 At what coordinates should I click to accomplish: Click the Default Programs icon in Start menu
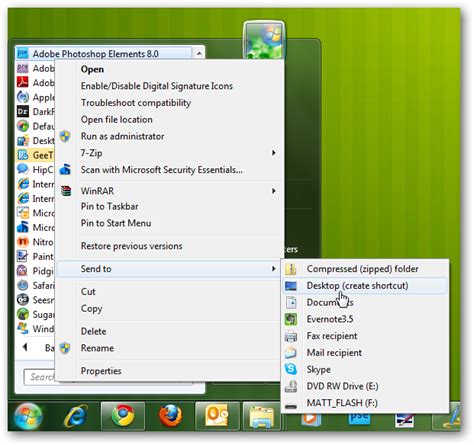(x=22, y=126)
